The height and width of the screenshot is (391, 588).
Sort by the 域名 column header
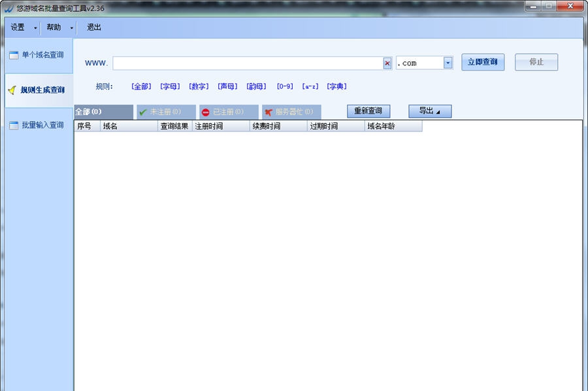(129, 126)
